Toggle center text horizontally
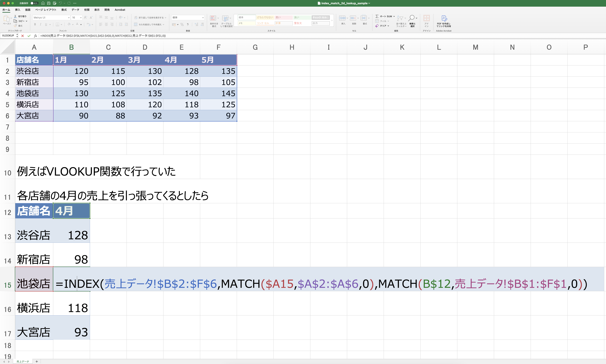Image resolution: width=606 pixels, height=364 pixels. point(106,25)
